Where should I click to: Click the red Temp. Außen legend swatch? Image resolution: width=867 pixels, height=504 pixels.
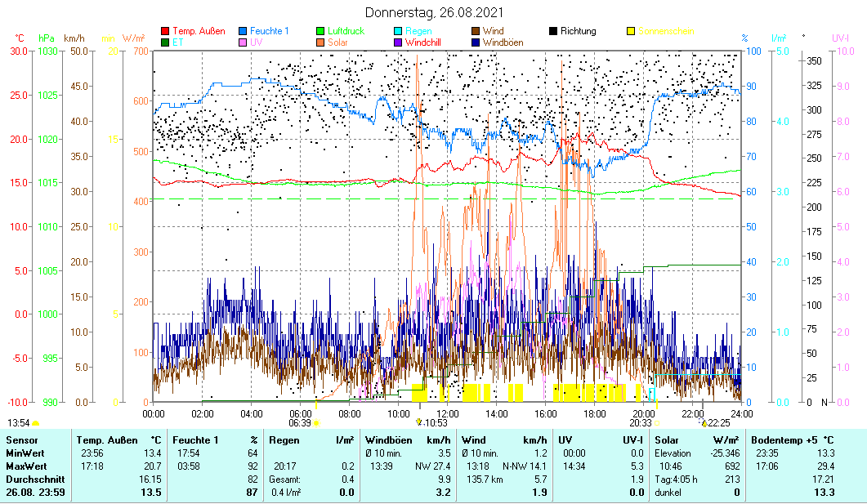(166, 31)
